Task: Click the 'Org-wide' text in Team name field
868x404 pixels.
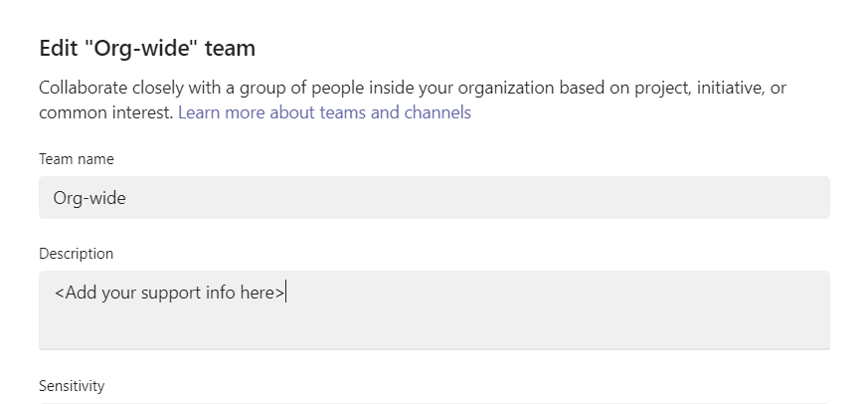Action: pyautogui.click(x=89, y=198)
